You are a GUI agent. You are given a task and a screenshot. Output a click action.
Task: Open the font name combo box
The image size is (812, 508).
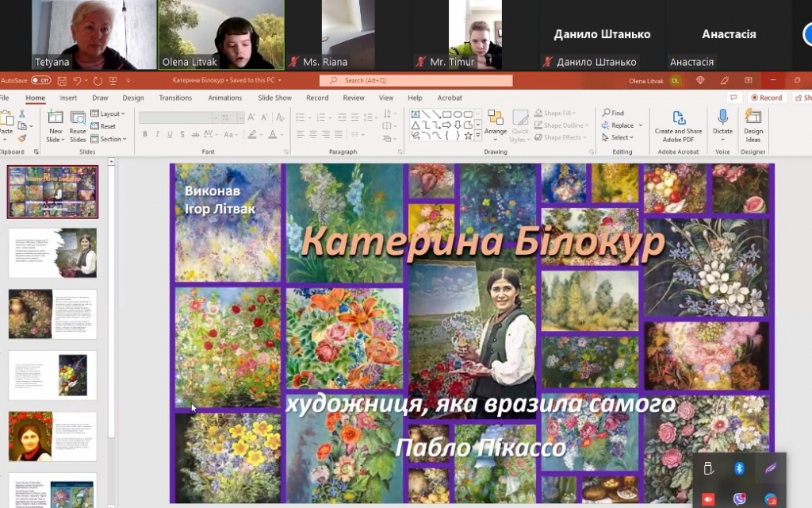tap(178, 118)
